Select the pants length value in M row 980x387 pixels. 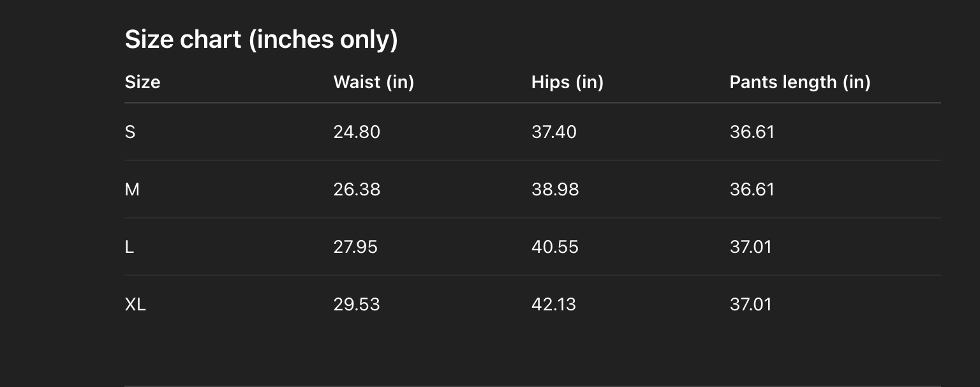click(752, 190)
